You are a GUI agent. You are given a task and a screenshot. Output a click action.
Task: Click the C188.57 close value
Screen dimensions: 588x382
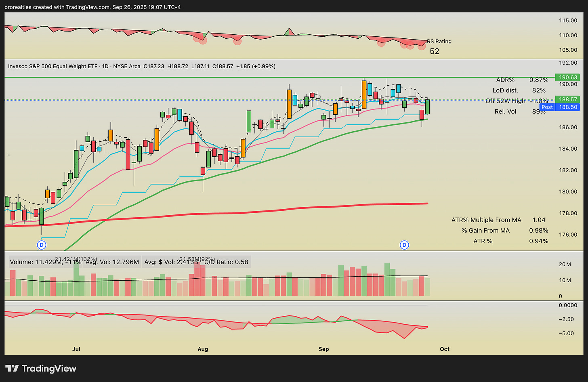tap(223, 66)
